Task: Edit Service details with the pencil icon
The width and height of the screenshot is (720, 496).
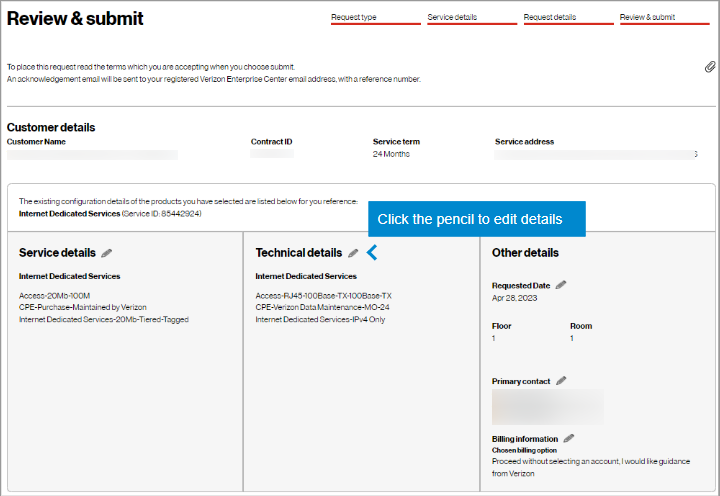Action: pos(107,253)
